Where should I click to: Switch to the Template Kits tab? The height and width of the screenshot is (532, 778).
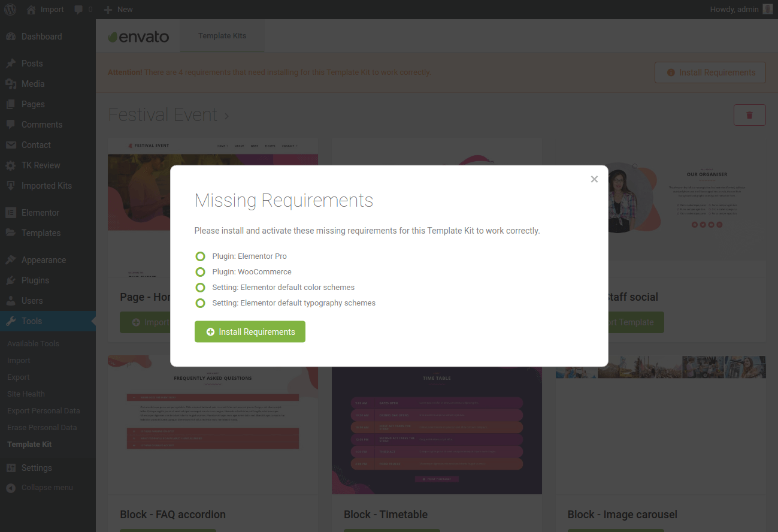[x=222, y=36]
